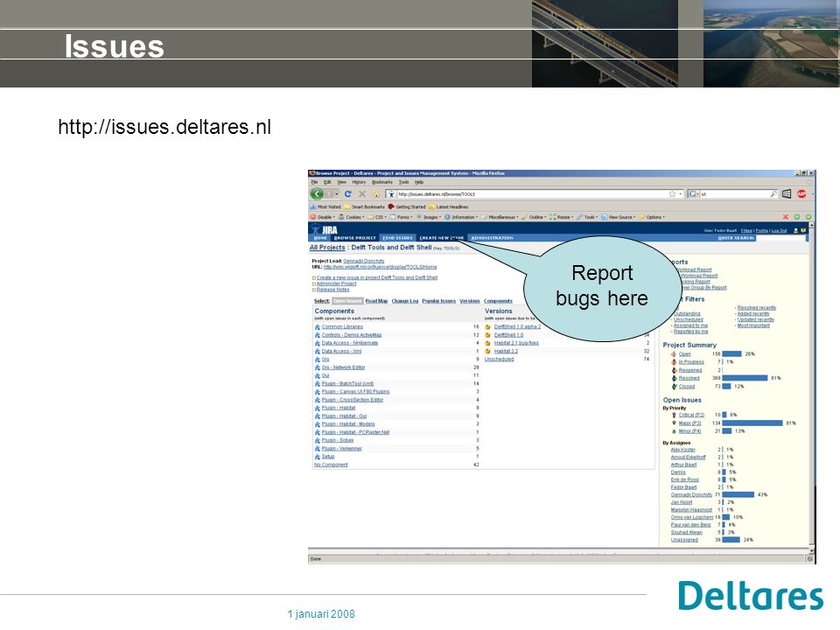Click the Resolved recently filter link

click(x=756, y=308)
